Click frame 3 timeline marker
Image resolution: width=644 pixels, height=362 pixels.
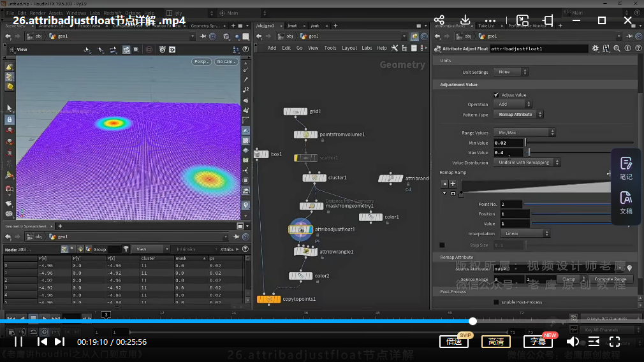tap(106, 315)
